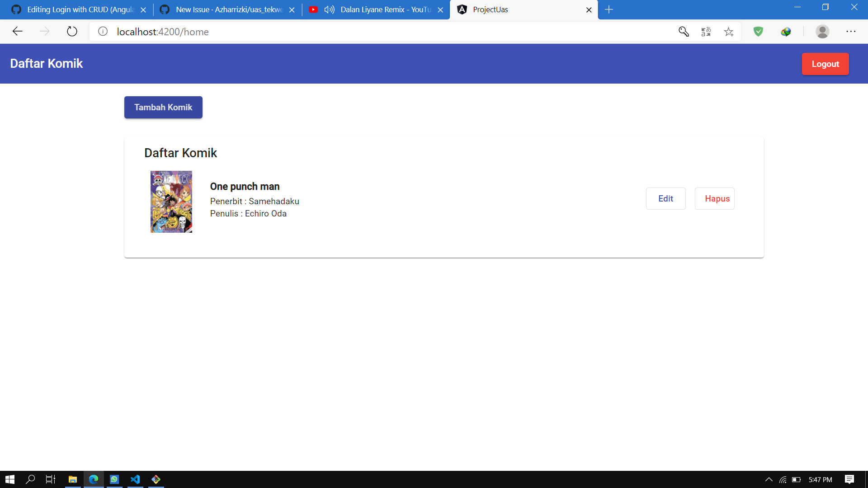Open Visual Studio Code from the taskbar
Image resolution: width=868 pixels, height=488 pixels.
(135, 479)
